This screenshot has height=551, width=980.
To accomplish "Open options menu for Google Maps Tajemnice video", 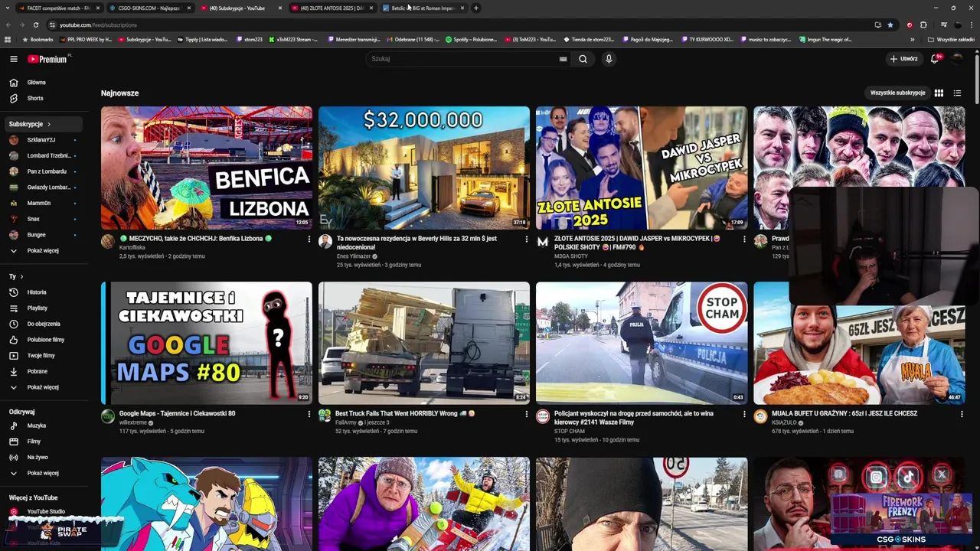I will click(x=309, y=414).
